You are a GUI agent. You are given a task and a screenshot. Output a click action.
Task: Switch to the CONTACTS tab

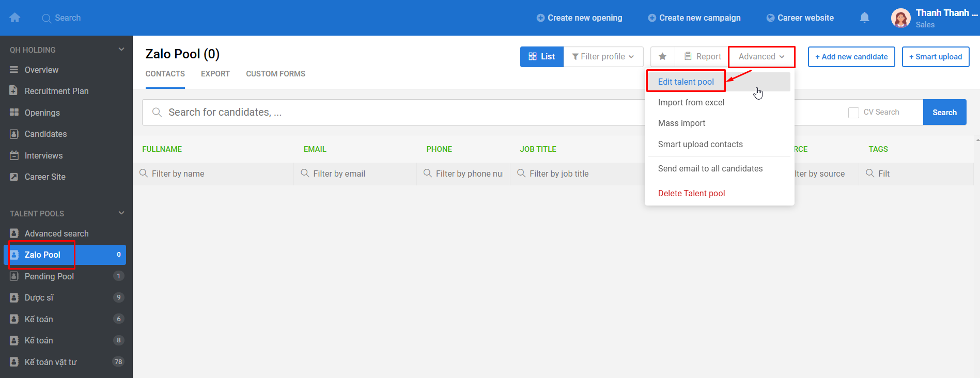(x=165, y=74)
